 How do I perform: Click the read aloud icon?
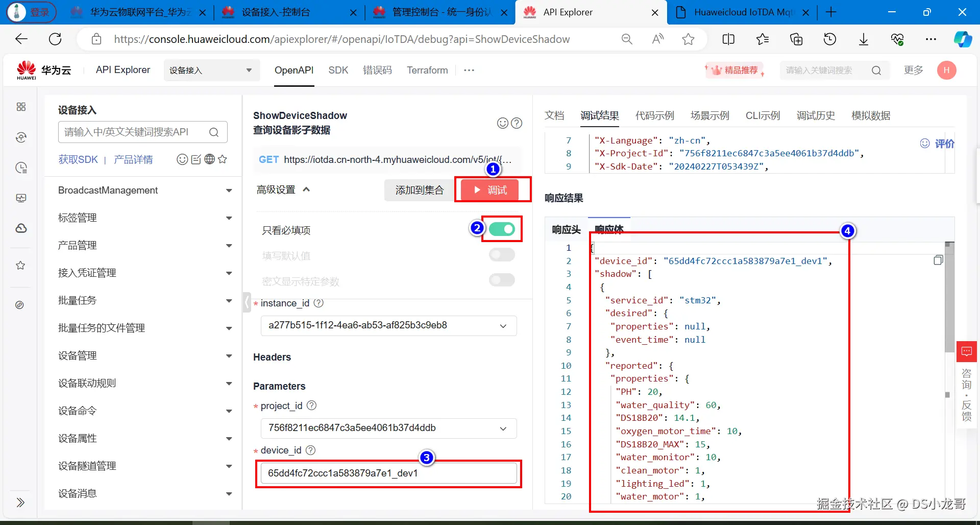(x=658, y=39)
